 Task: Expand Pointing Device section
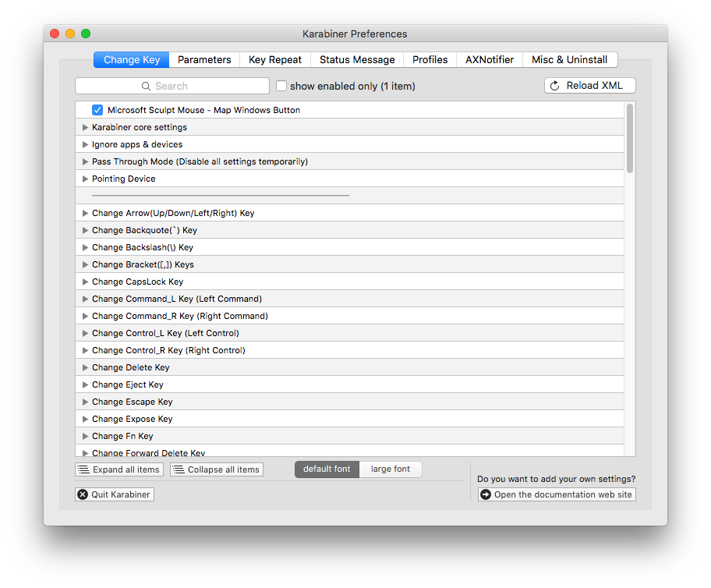coord(85,179)
